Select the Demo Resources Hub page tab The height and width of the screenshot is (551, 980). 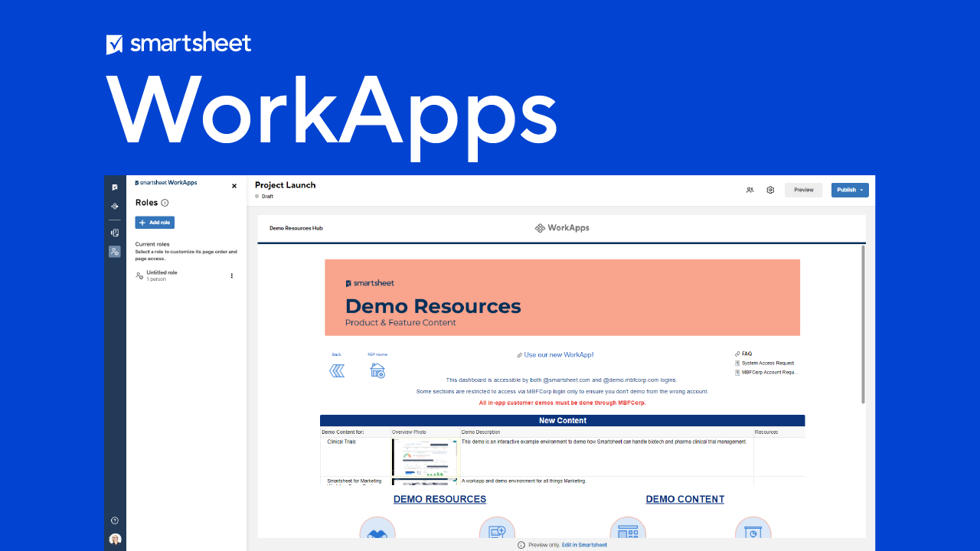tap(296, 228)
